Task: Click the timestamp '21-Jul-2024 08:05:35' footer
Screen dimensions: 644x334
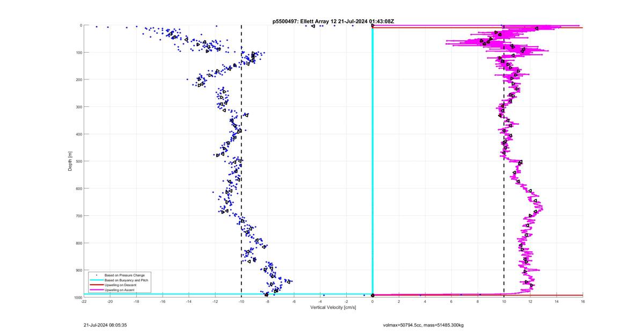Action: click(x=105, y=325)
